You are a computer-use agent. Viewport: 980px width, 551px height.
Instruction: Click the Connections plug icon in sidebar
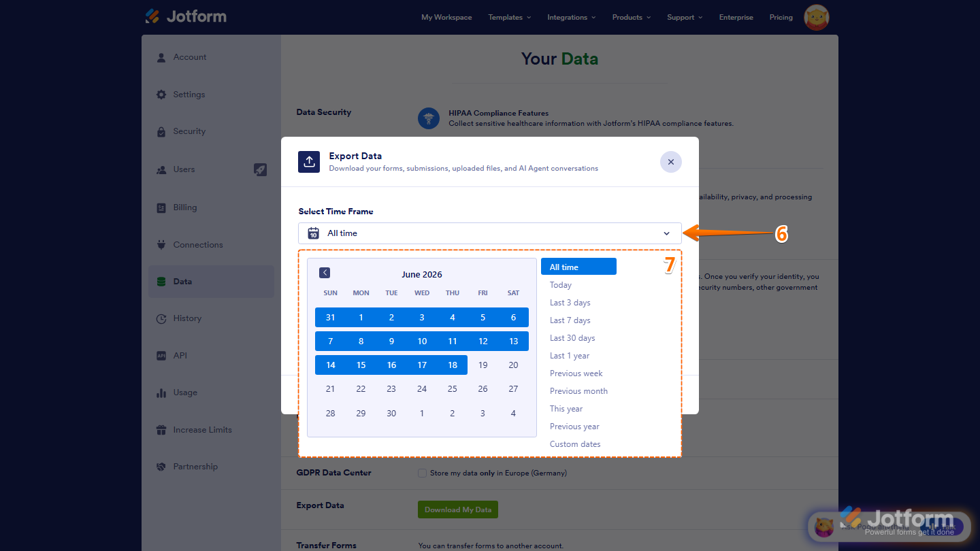point(161,245)
